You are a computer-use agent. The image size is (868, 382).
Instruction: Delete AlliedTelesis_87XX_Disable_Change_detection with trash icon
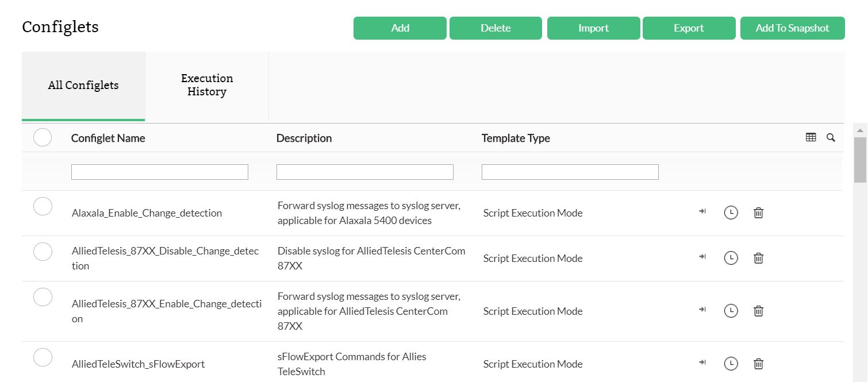point(758,258)
